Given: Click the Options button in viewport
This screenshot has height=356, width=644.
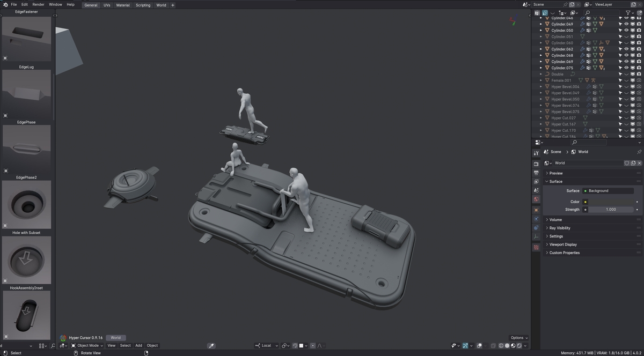Looking at the screenshot, I should (x=518, y=338).
